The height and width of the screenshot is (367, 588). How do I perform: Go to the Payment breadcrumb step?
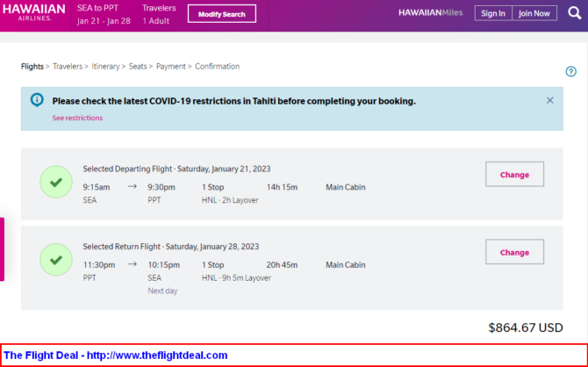pyautogui.click(x=170, y=67)
